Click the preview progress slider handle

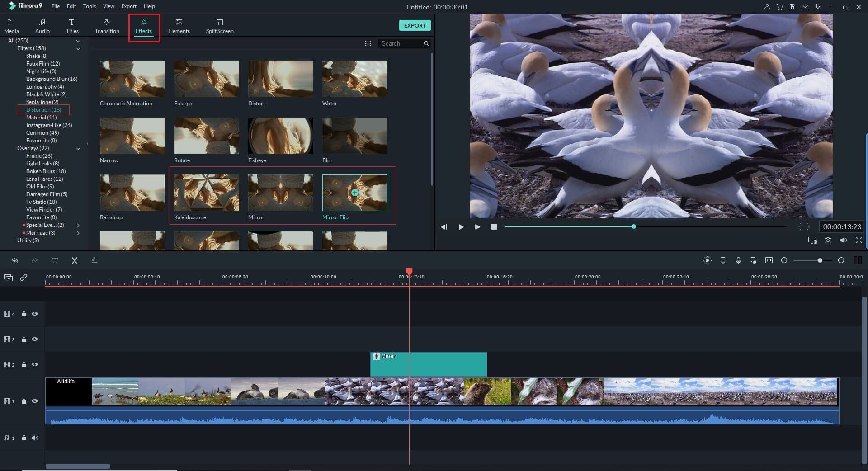[x=634, y=226]
